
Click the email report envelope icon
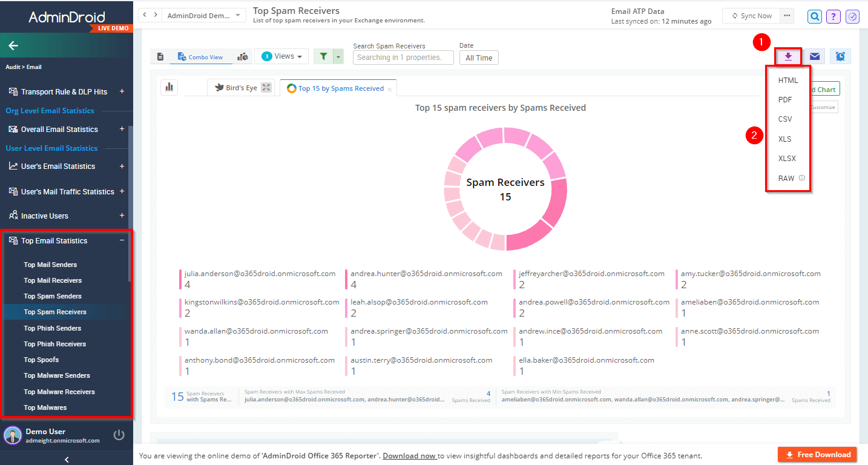[x=814, y=56]
